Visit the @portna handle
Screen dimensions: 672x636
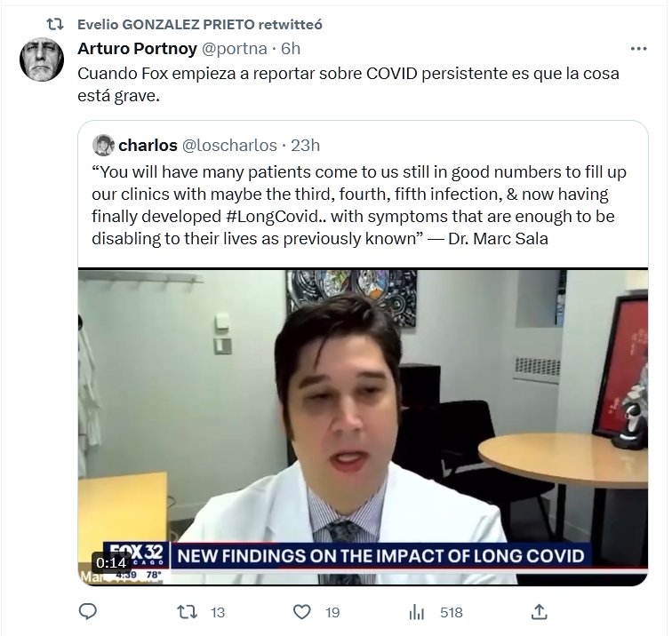pos(234,49)
